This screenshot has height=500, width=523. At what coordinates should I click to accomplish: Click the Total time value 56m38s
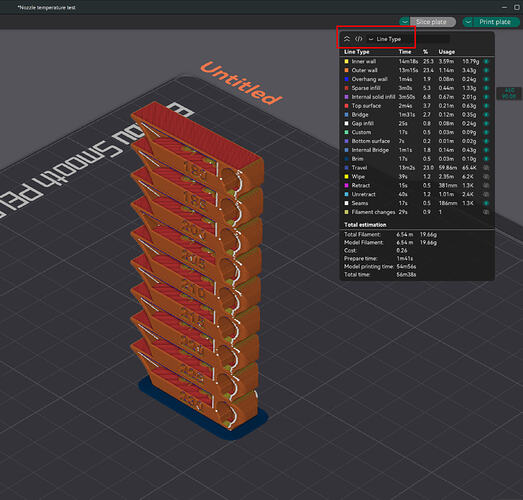pos(406,275)
